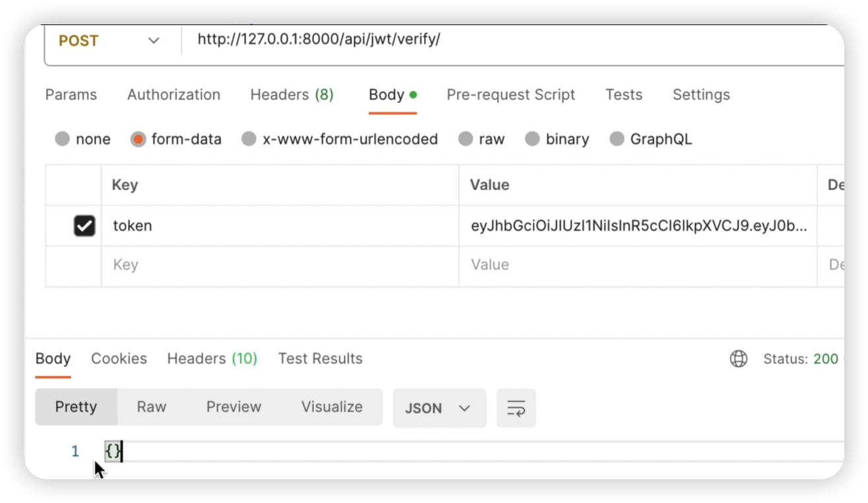Click the token value cell
The width and height of the screenshot is (868, 503).
click(637, 226)
